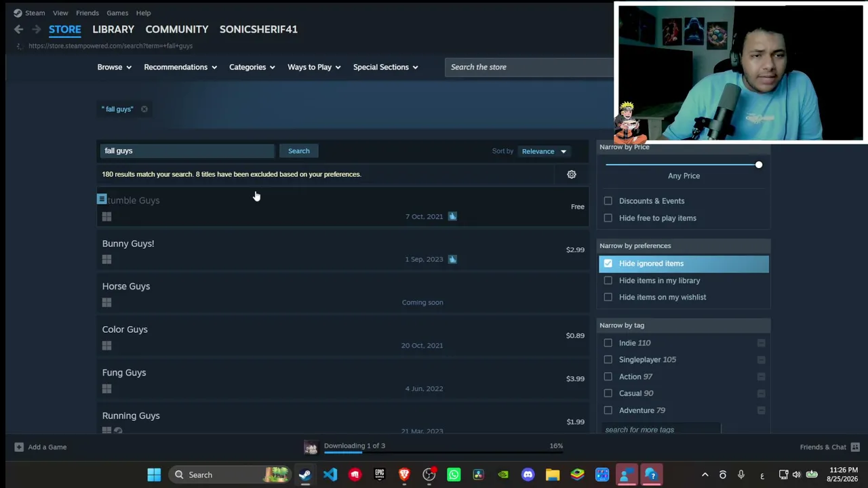The height and width of the screenshot is (488, 868).
Task: Filter results by the Adventure tag
Action: (x=608, y=410)
